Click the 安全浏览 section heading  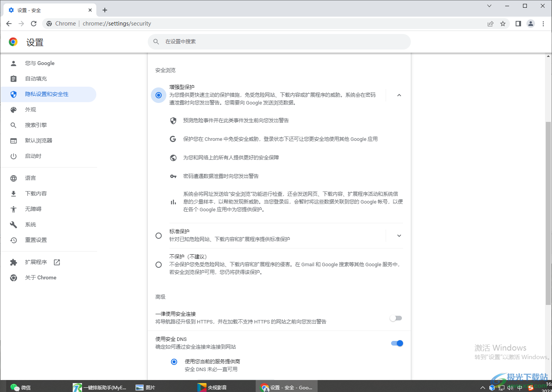pos(166,70)
